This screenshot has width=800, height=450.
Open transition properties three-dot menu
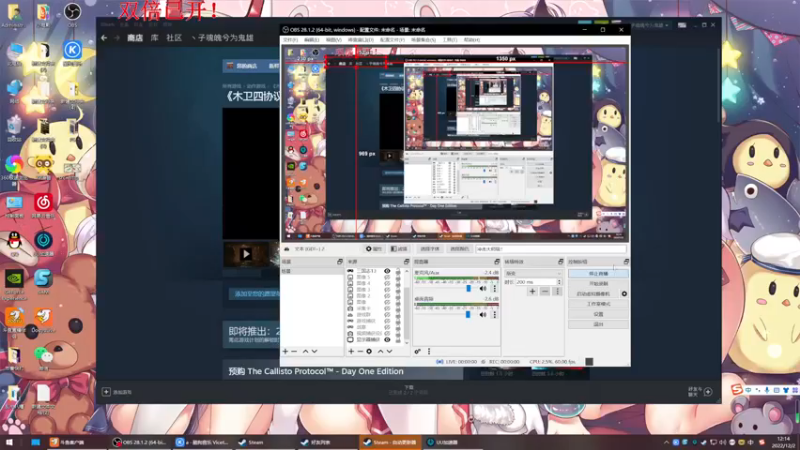(557, 291)
